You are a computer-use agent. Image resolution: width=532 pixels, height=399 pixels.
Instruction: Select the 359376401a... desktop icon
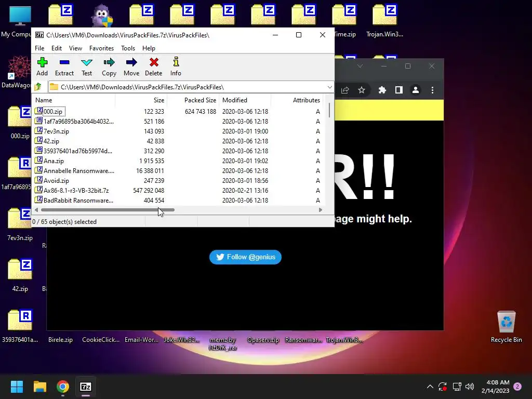point(20,326)
